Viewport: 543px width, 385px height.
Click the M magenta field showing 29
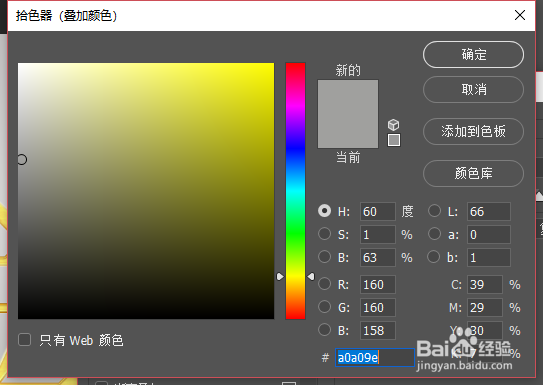tap(485, 307)
